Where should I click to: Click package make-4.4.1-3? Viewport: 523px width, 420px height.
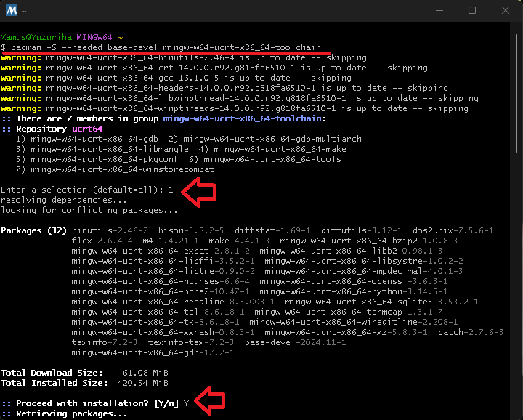(239, 241)
